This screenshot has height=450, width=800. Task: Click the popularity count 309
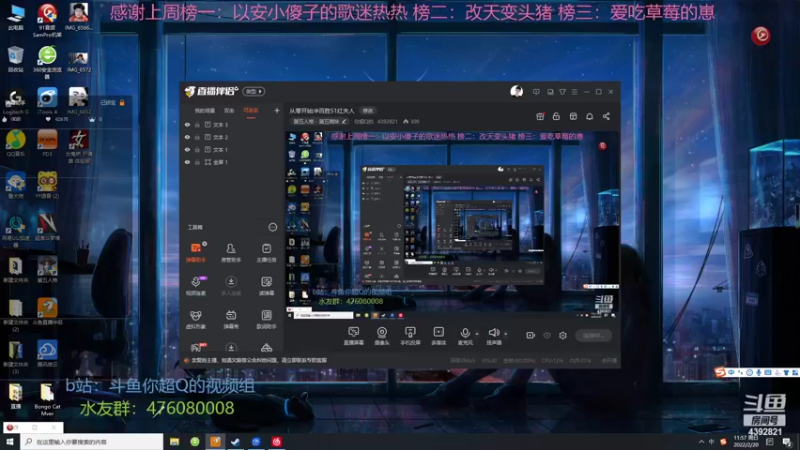coord(411,121)
